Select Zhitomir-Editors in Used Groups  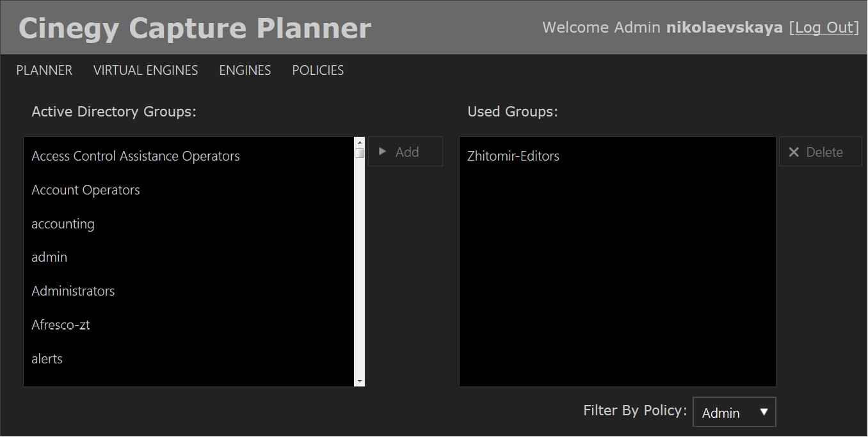pyautogui.click(x=617, y=156)
